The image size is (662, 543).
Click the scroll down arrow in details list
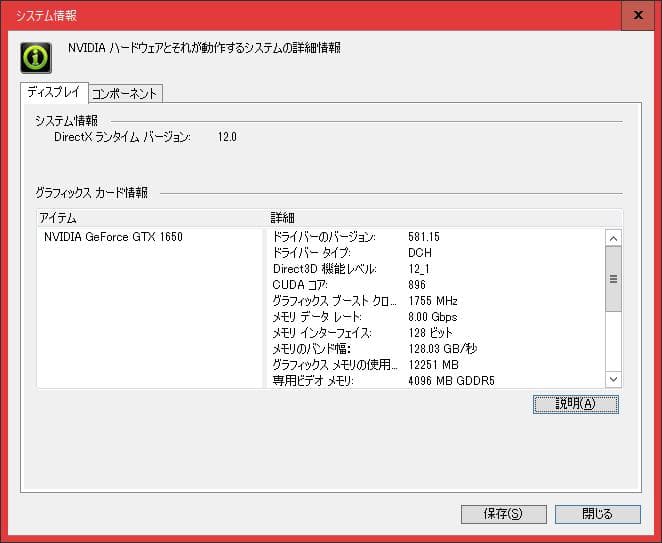pos(613,379)
